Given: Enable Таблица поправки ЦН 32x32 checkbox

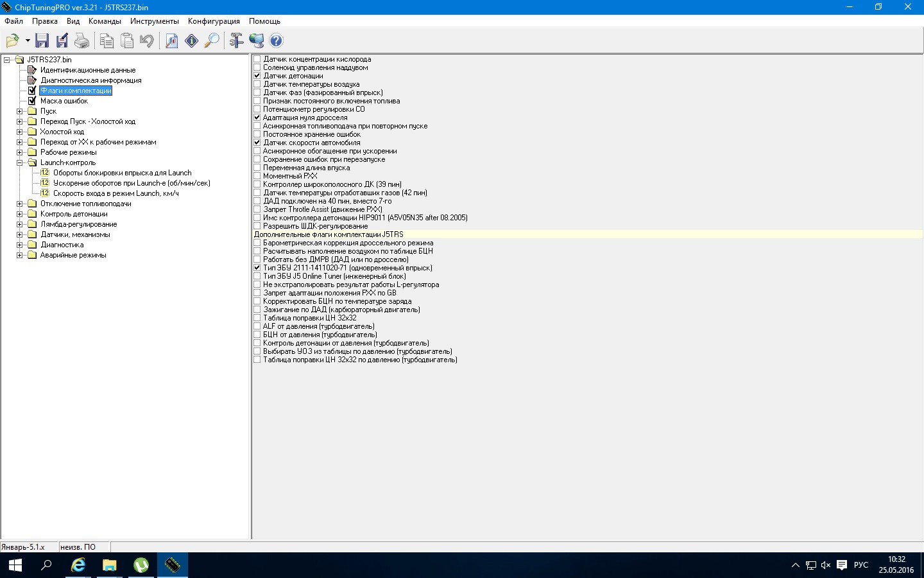Looking at the screenshot, I should coord(257,318).
